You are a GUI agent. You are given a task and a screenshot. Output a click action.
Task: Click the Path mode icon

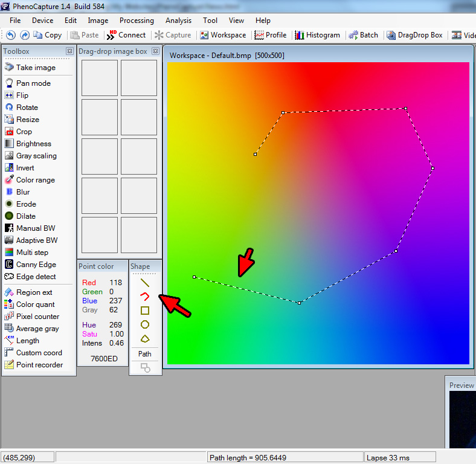[145, 367]
